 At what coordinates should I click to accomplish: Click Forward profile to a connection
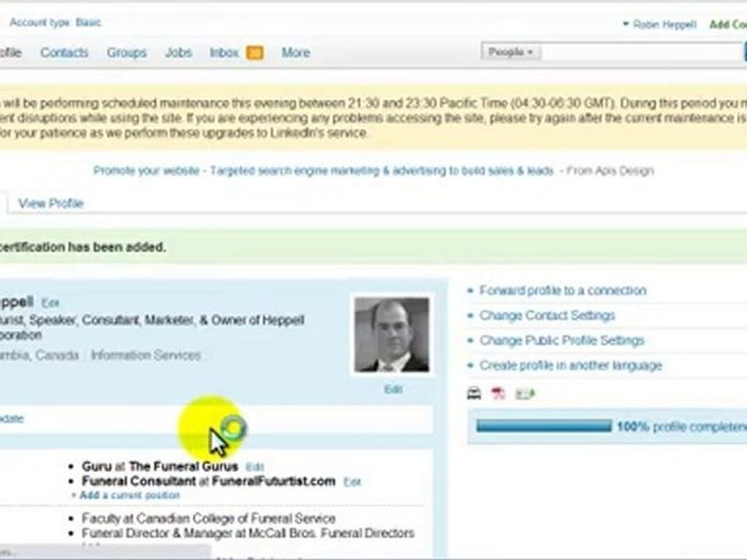point(563,290)
